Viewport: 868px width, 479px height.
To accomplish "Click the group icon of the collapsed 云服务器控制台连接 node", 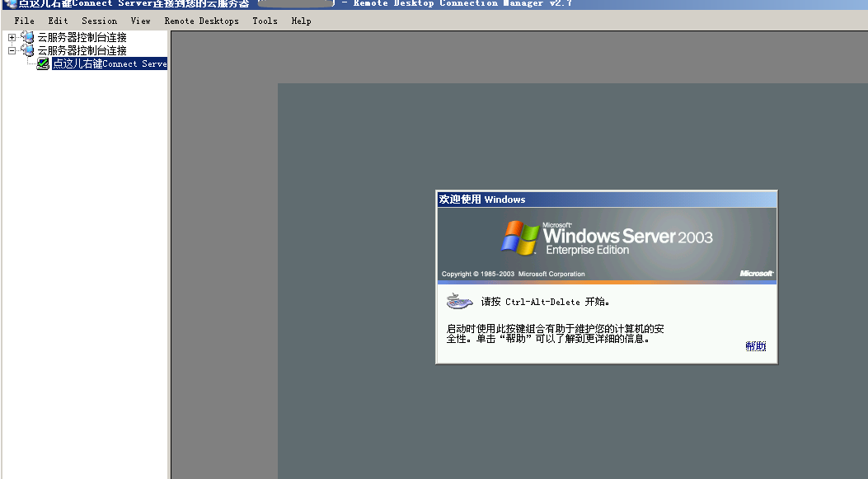I will point(27,37).
